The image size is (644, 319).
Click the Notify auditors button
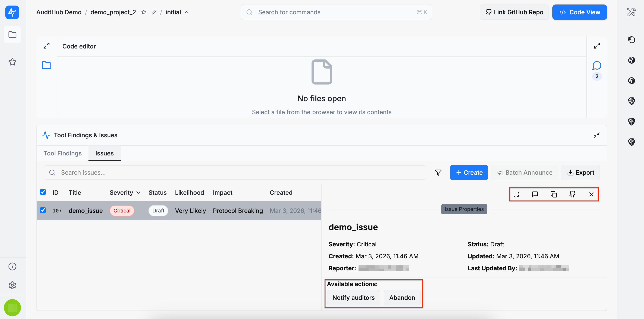(353, 297)
